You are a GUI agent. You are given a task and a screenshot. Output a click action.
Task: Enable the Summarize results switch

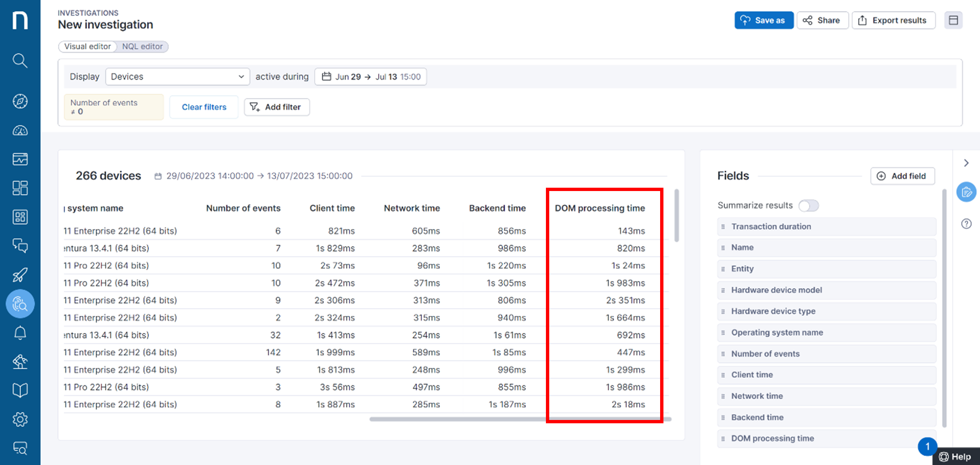click(x=808, y=205)
